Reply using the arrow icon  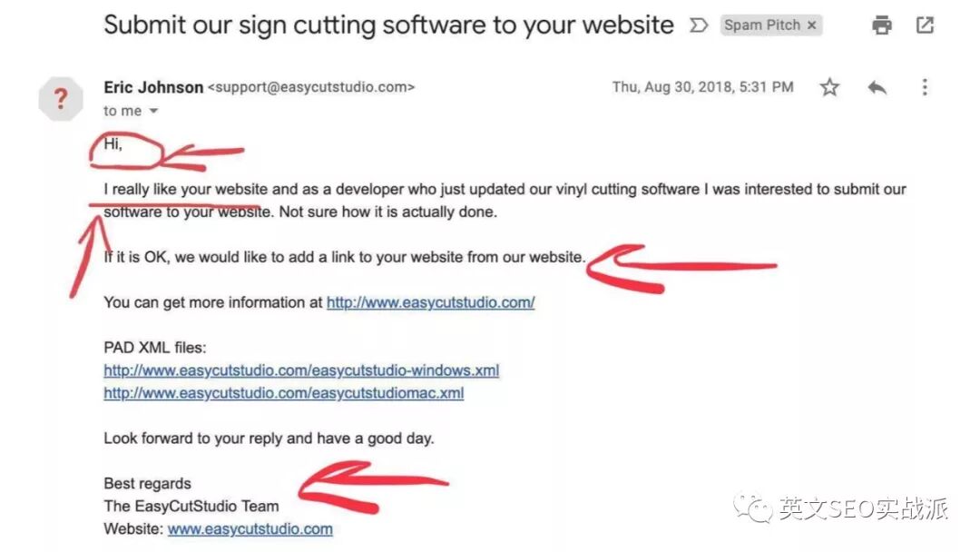(x=877, y=87)
